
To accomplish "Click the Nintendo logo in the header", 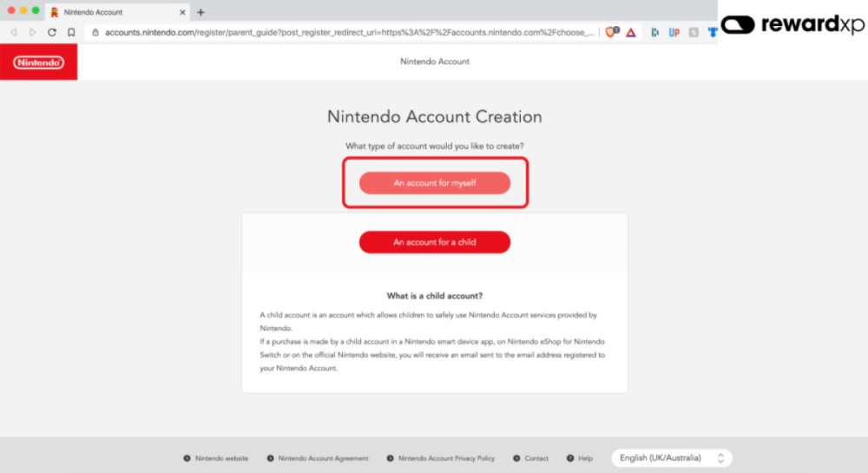I will click(39, 62).
